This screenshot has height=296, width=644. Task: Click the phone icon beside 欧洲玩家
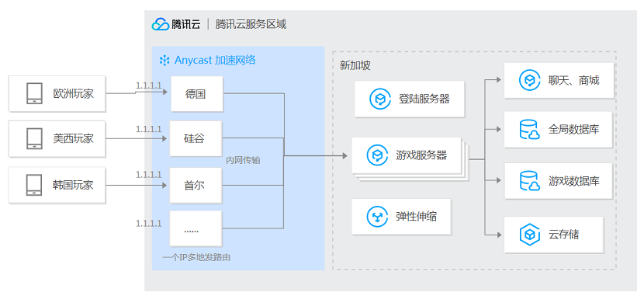(x=34, y=94)
